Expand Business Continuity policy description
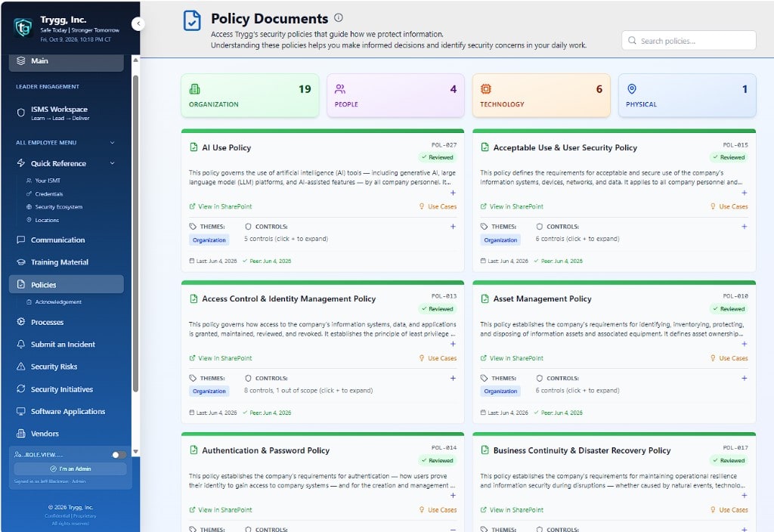774x532 pixels. click(x=744, y=496)
